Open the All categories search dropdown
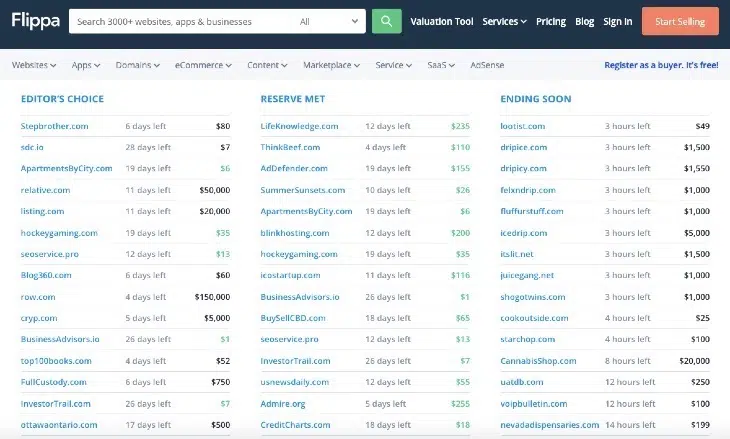This screenshot has height=439, width=730. click(329, 21)
